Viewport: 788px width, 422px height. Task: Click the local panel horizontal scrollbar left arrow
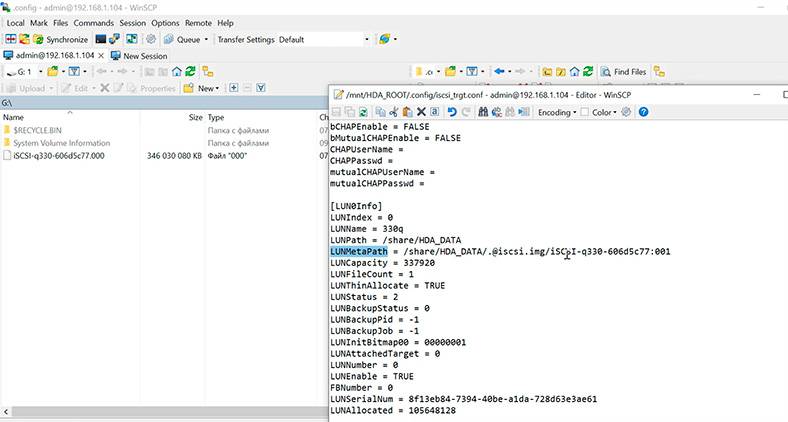[x=5, y=412]
